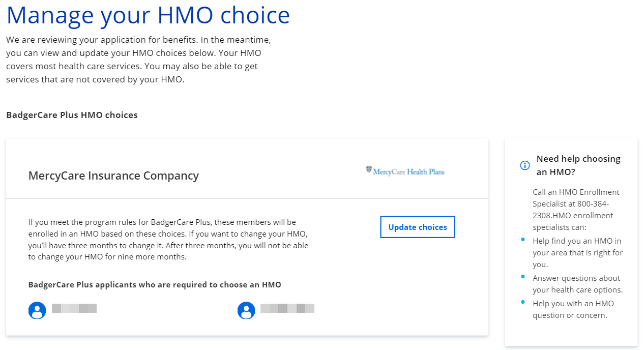
Task: Click the bullet next to "Answer questions about"
Action: 522,276
